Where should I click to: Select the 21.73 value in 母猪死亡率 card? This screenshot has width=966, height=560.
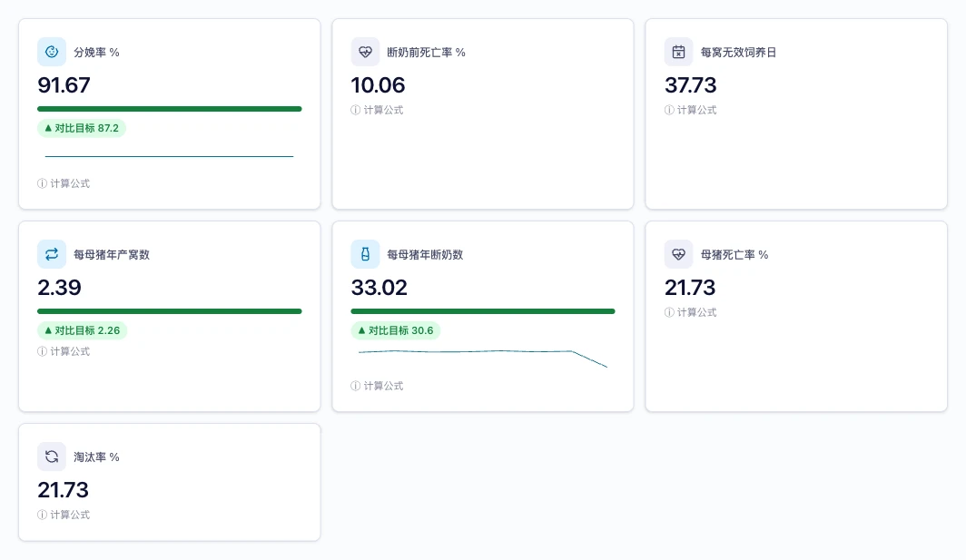click(690, 287)
